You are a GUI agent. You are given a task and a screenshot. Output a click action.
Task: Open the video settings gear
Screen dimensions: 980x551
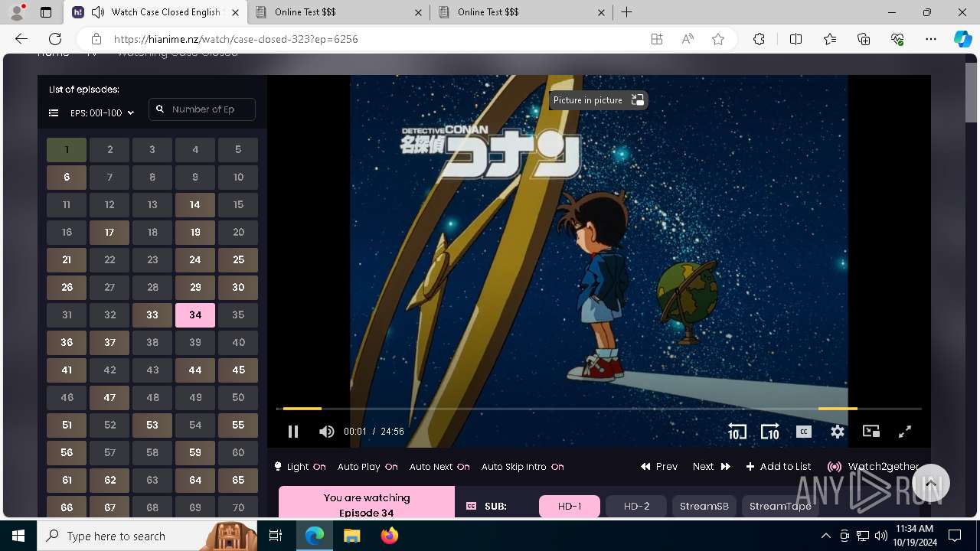(838, 432)
